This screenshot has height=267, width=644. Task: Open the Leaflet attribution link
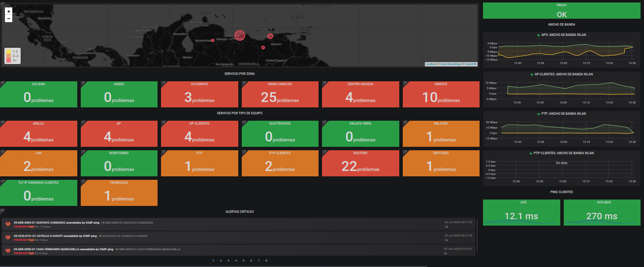430,64
